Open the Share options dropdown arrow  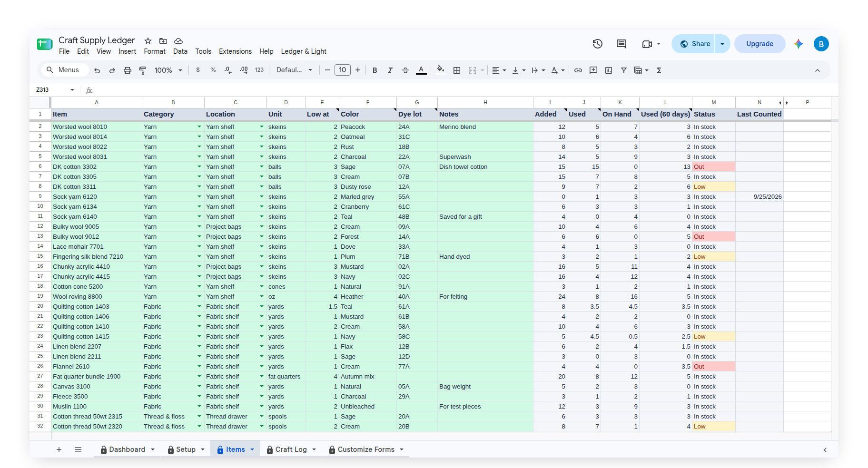(722, 44)
